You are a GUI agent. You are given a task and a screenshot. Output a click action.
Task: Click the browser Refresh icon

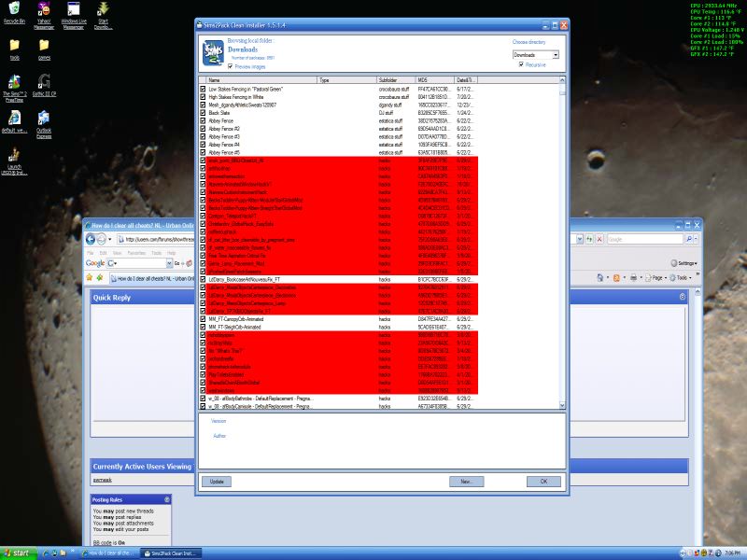click(x=590, y=239)
